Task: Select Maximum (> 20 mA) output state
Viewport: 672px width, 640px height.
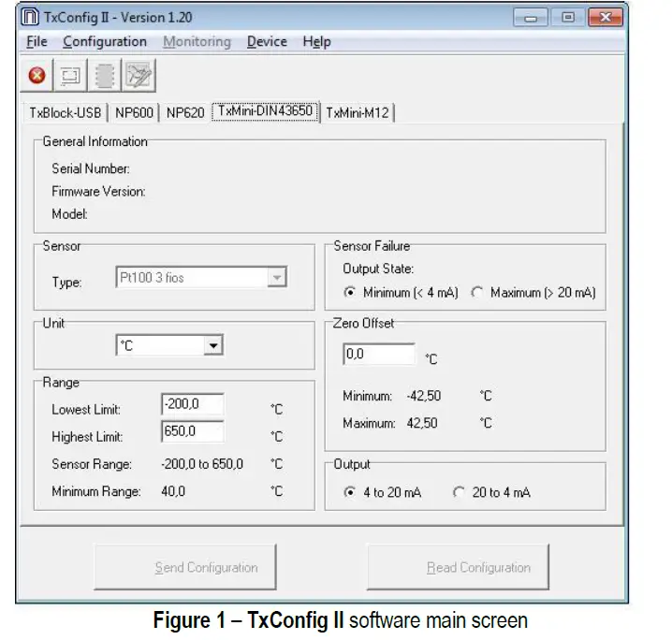Action: (533, 293)
